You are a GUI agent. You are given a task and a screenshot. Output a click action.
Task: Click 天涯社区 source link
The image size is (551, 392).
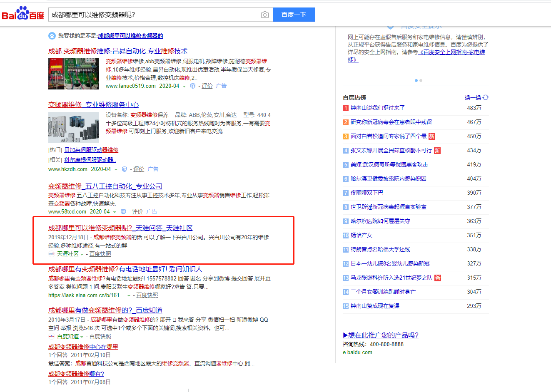[67, 254]
